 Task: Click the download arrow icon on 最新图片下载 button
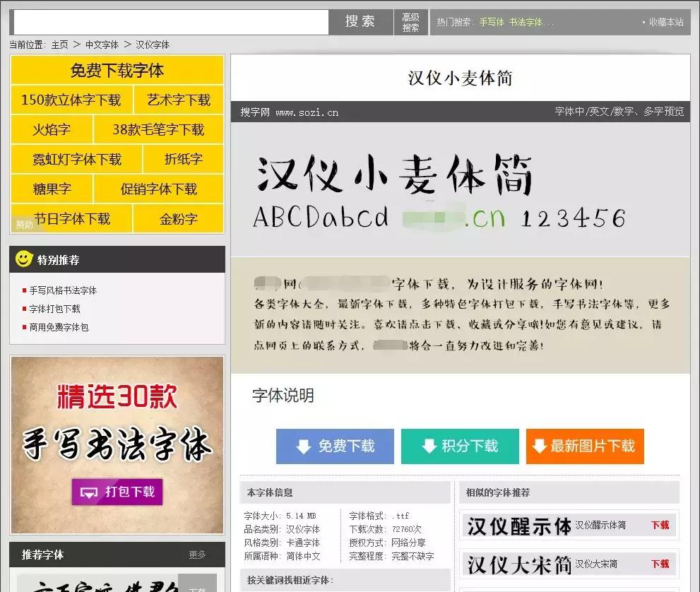coord(540,446)
